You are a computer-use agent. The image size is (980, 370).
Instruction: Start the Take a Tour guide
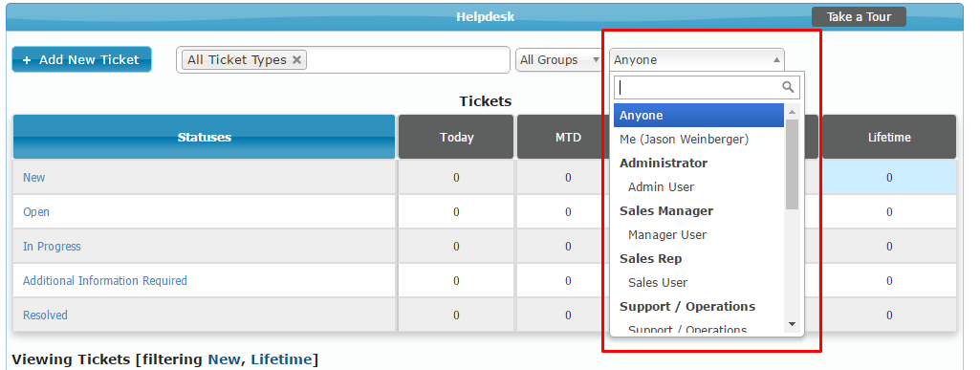[859, 17]
